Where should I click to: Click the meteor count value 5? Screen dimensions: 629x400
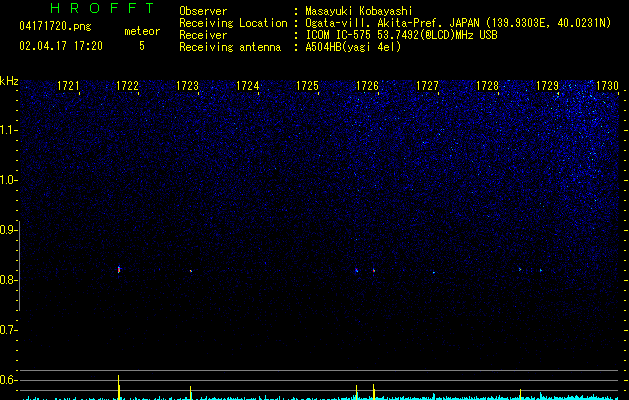click(142, 46)
